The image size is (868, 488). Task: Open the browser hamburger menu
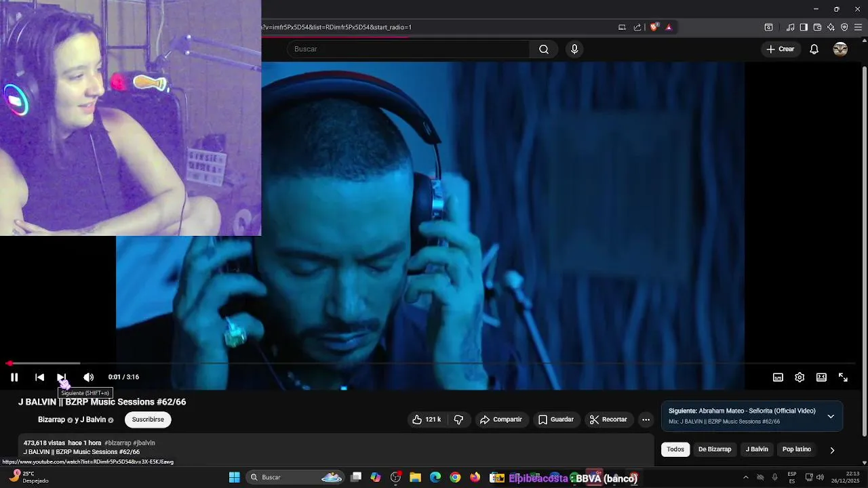click(859, 27)
